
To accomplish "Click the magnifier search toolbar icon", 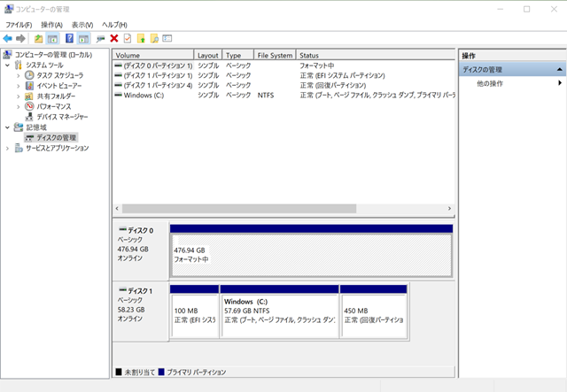I will click(x=154, y=38).
